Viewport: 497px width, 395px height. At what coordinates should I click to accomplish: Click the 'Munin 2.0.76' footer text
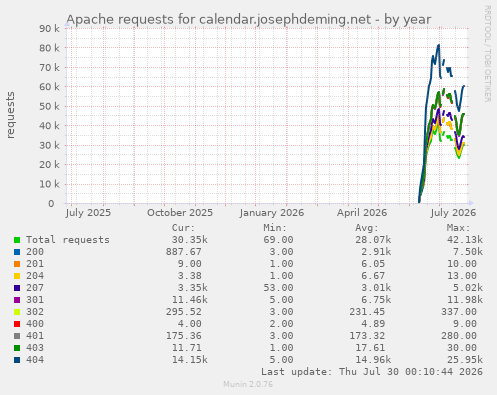pos(248,384)
